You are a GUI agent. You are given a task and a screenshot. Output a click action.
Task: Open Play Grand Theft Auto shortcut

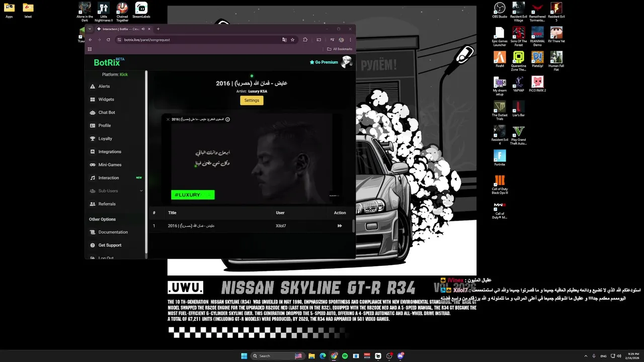pyautogui.click(x=519, y=135)
